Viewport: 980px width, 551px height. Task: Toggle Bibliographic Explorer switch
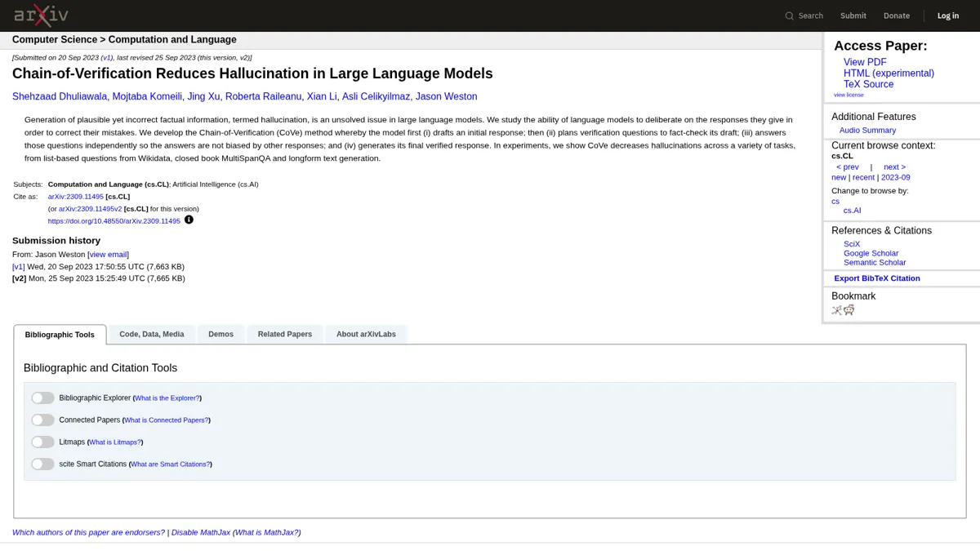point(42,398)
